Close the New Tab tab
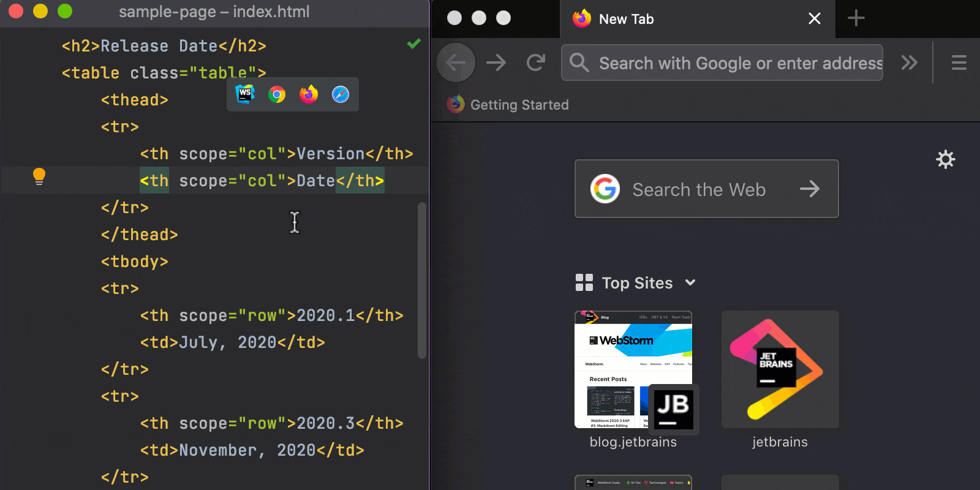Image resolution: width=980 pixels, height=490 pixels. [x=815, y=19]
